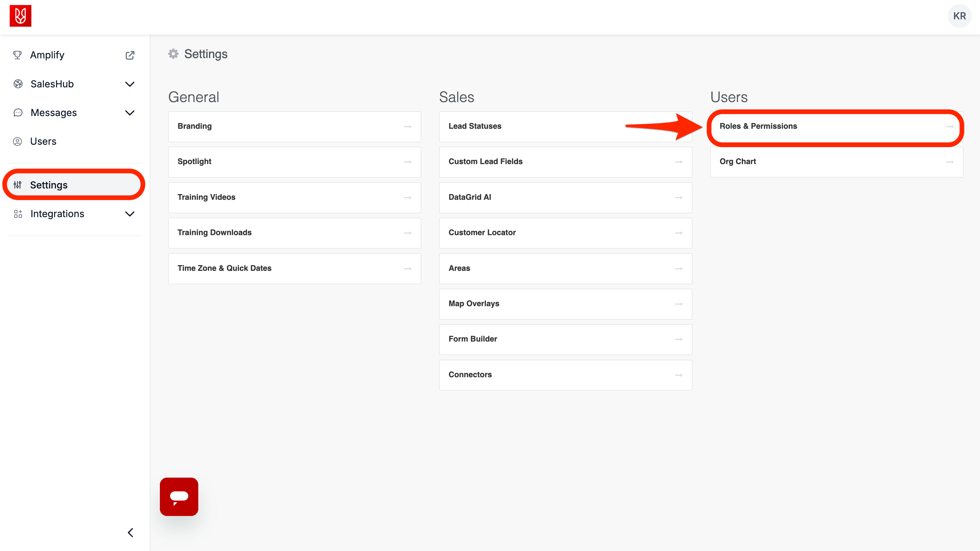Expand the Messages menu chevron
Screen dimensions: 980x551
point(130,113)
